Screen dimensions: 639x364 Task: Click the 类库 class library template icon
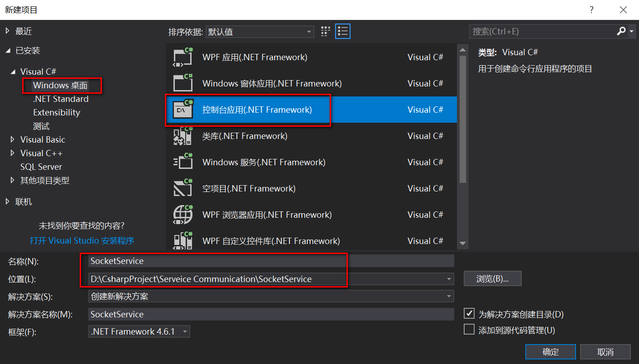tap(183, 136)
